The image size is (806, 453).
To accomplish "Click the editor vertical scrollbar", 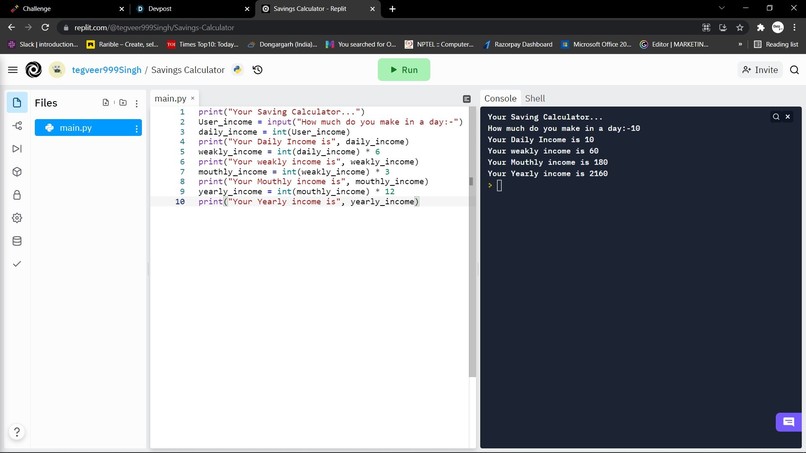I will tap(472, 242).
